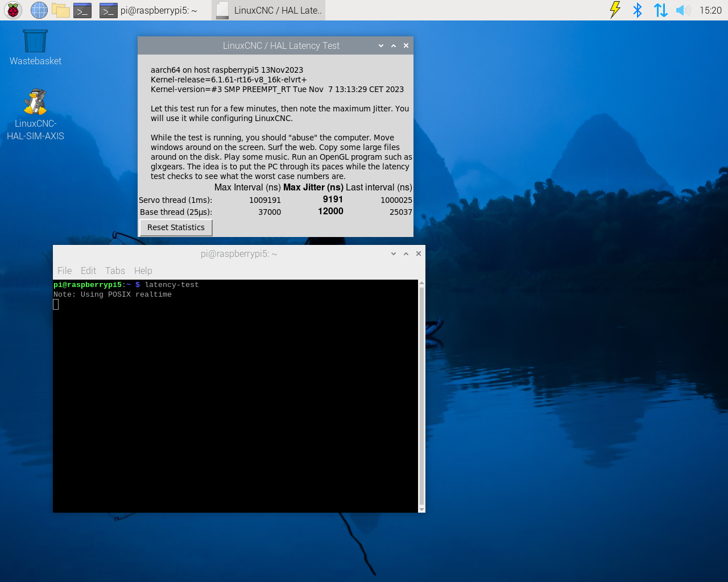Screen dimensions: 728x582
Task: Open the terminal File menu
Action: point(64,271)
